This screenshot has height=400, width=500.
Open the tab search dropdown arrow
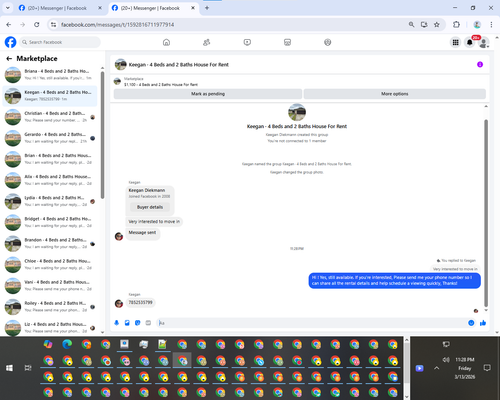(x=8, y=8)
